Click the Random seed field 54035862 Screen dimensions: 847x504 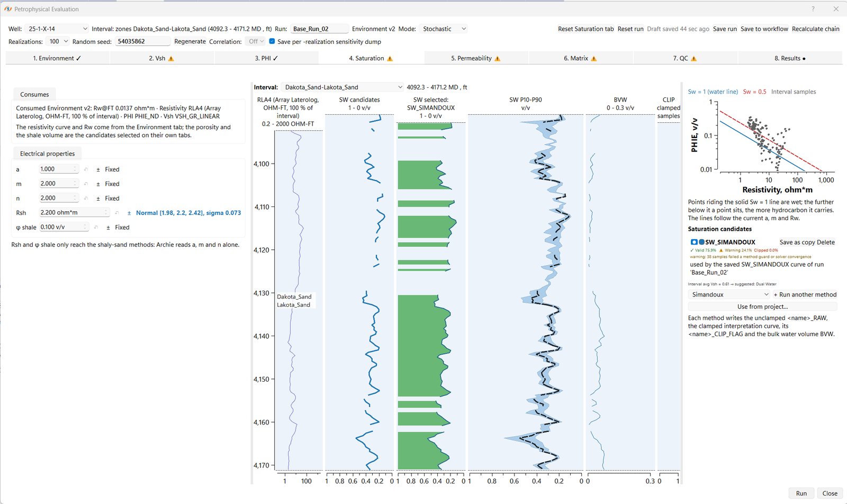click(142, 41)
